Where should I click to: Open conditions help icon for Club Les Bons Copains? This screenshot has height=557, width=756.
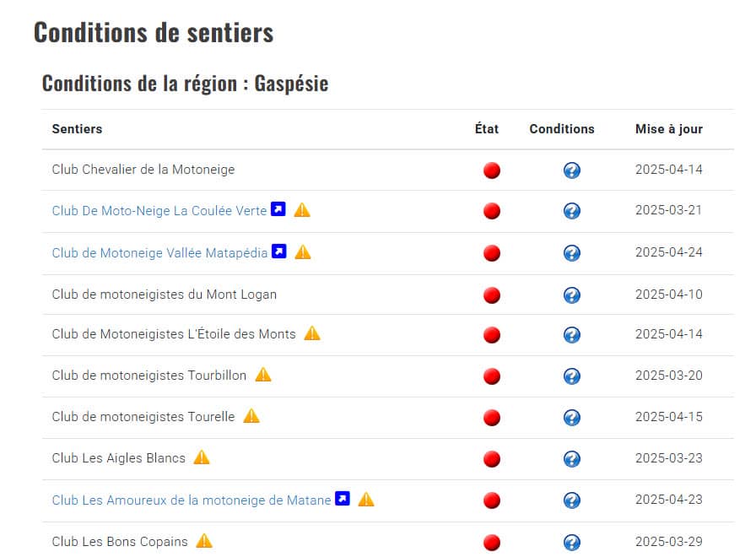[x=572, y=541]
